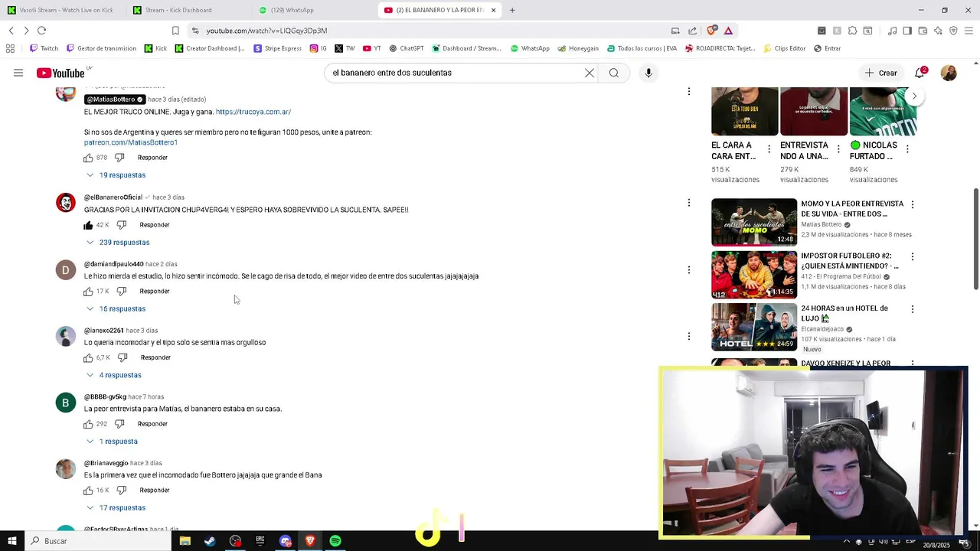This screenshot has height=551, width=980.
Task: Dislike the BBBB-gv5kg comment
Action: pyautogui.click(x=119, y=424)
